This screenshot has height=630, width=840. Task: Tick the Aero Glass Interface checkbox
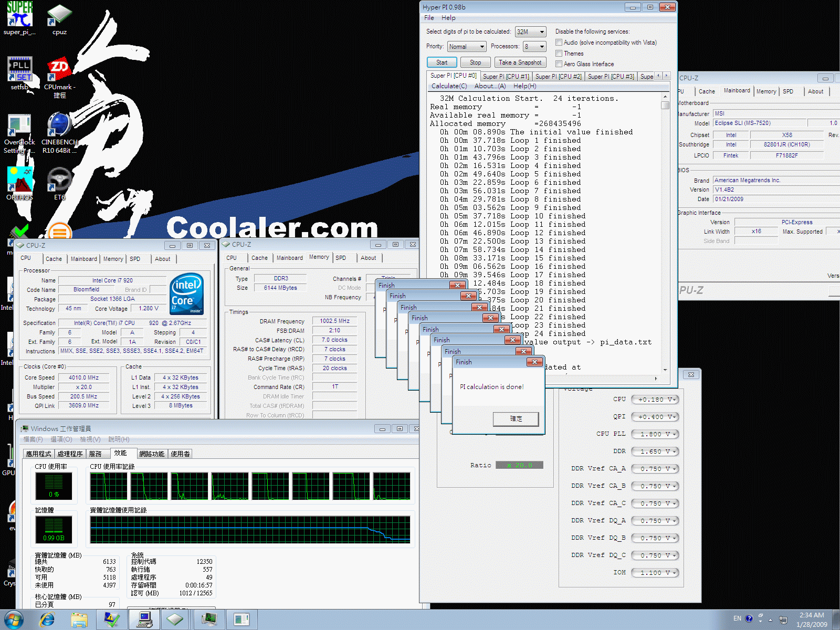click(559, 64)
